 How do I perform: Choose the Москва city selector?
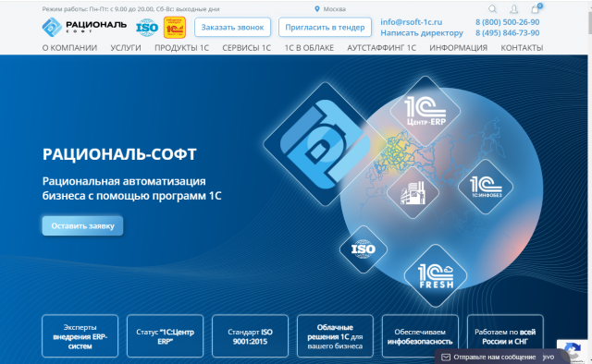coord(330,9)
